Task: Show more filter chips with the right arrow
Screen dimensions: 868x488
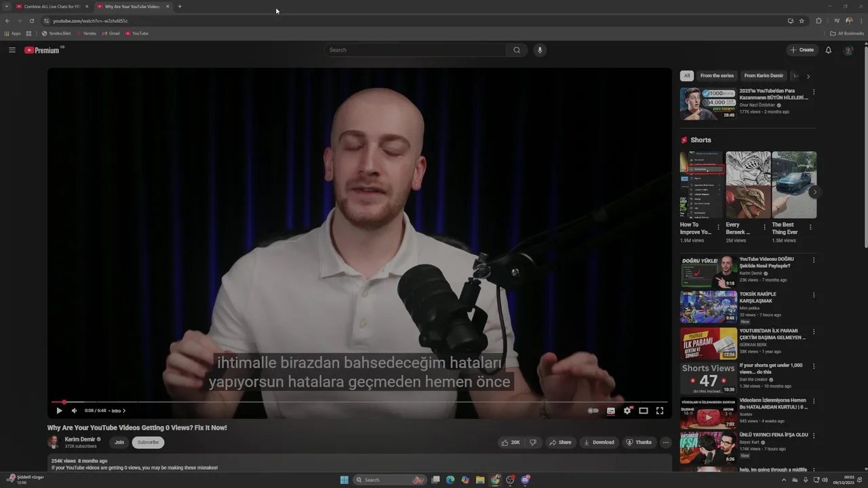Action: 808,76
